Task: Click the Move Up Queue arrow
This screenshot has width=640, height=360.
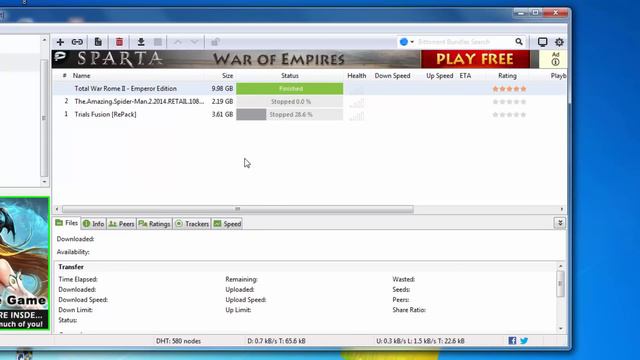Action: pos(178,42)
